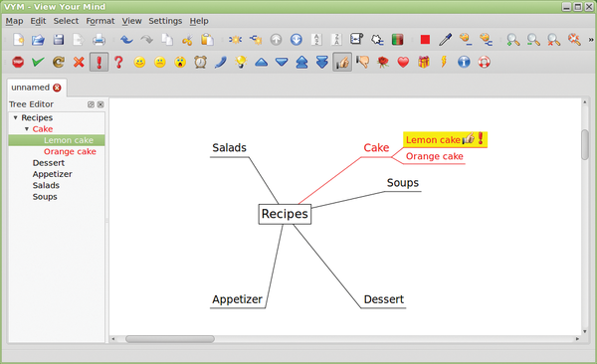Image resolution: width=597 pixels, height=364 pixels.
Task: Save the map with floppy disk icon
Action: pos(59,40)
